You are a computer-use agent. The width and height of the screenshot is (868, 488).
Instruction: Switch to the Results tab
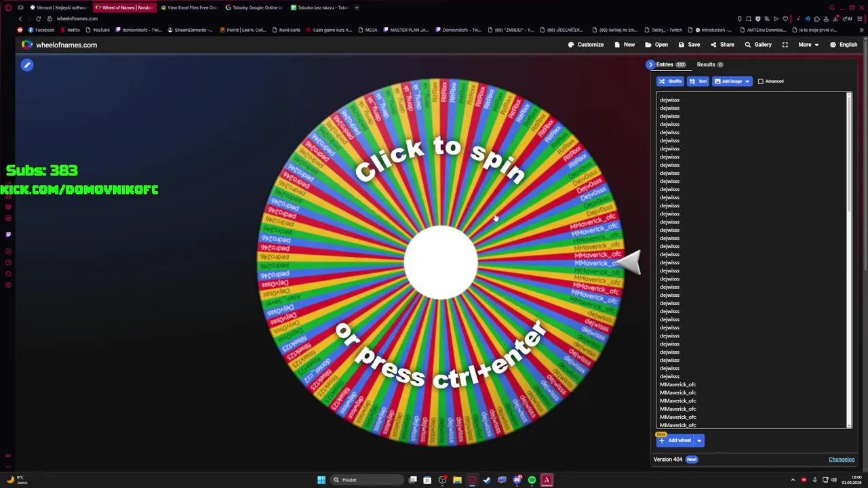[710, 64]
